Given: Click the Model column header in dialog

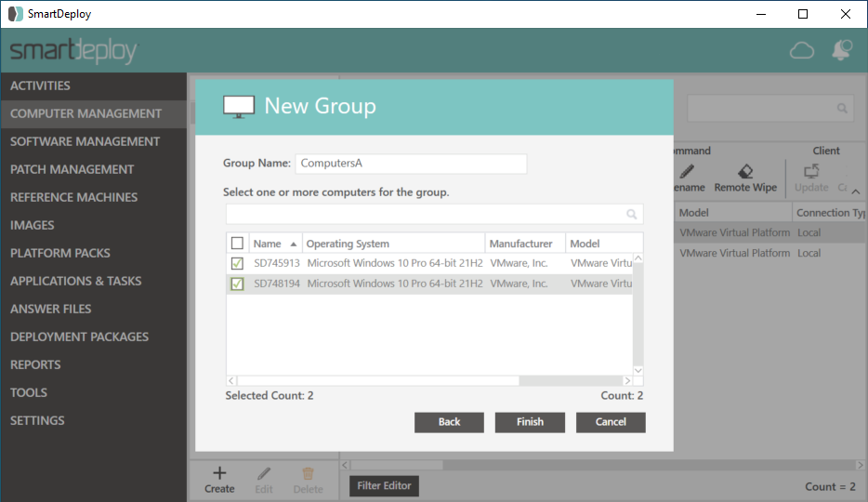Looking at the screenshot, I should pyautogui.click(x=604, y=244).
